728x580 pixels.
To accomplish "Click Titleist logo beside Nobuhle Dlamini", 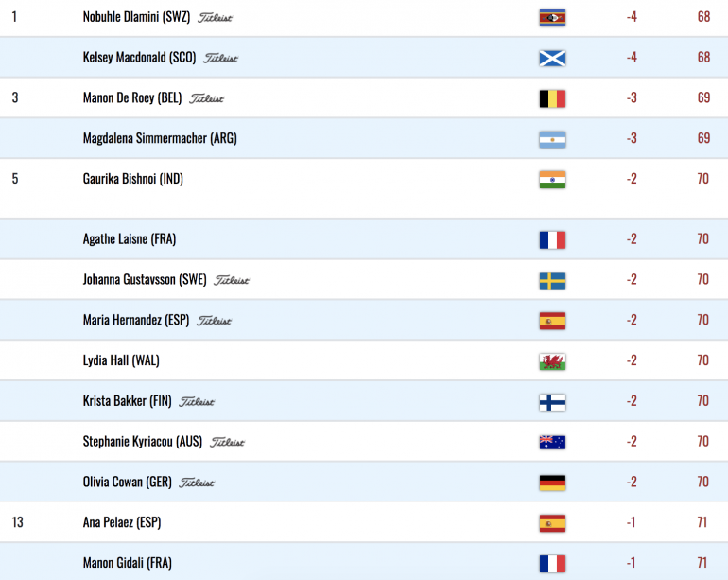I will point(215,18).
